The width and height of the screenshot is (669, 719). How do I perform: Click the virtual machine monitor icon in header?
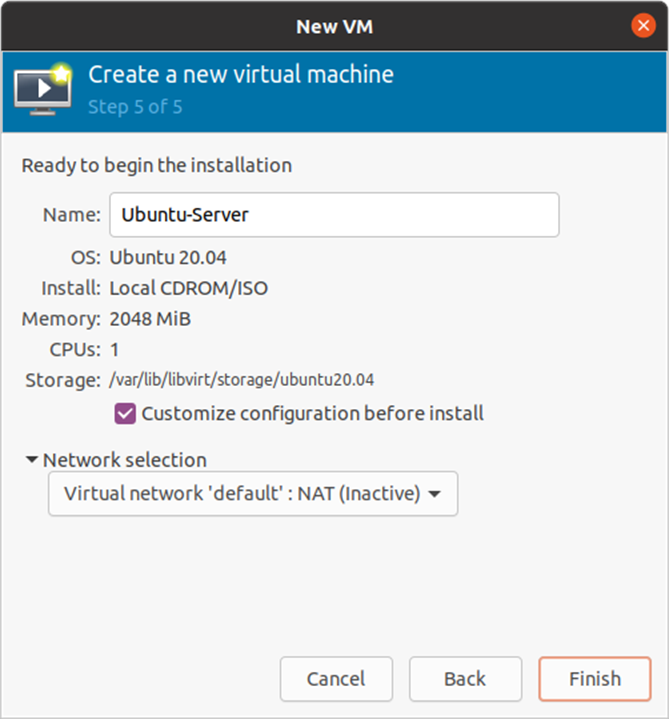43,89
